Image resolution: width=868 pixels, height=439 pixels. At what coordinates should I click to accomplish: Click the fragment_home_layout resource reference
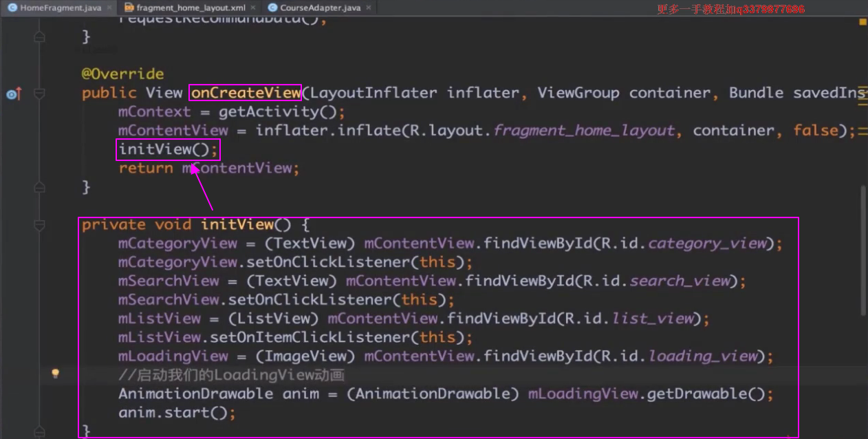pos(584,131)
